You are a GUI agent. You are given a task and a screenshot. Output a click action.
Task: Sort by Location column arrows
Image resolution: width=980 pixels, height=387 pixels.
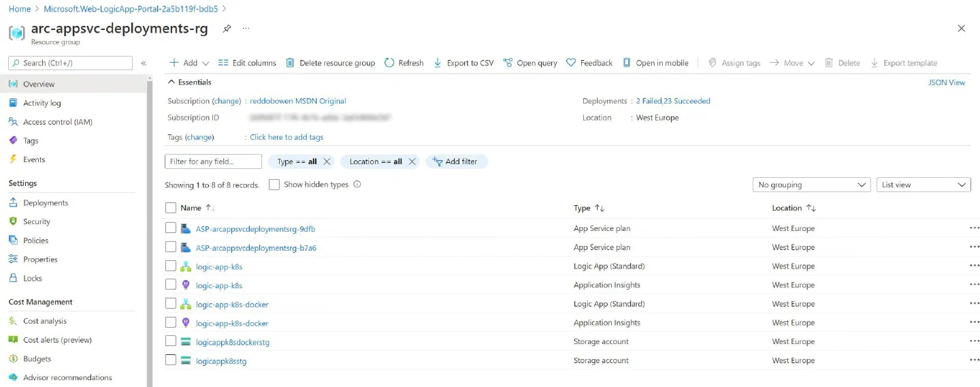click(x=811, y=208)
